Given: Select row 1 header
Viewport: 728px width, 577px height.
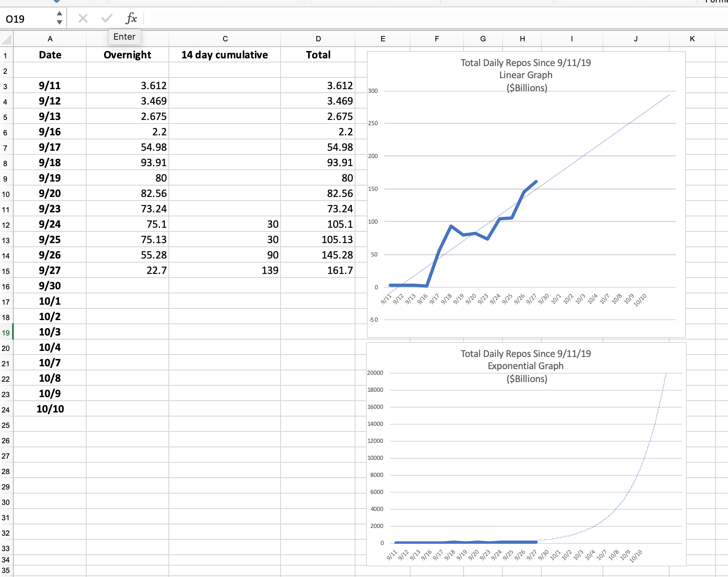Looking at the screenshot, I should coord(6,56).
